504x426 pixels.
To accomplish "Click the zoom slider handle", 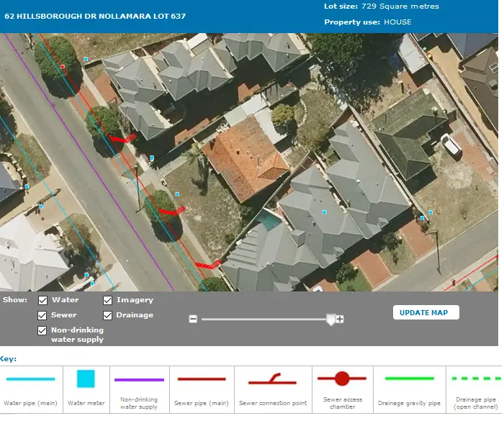I will click(330, 319).
